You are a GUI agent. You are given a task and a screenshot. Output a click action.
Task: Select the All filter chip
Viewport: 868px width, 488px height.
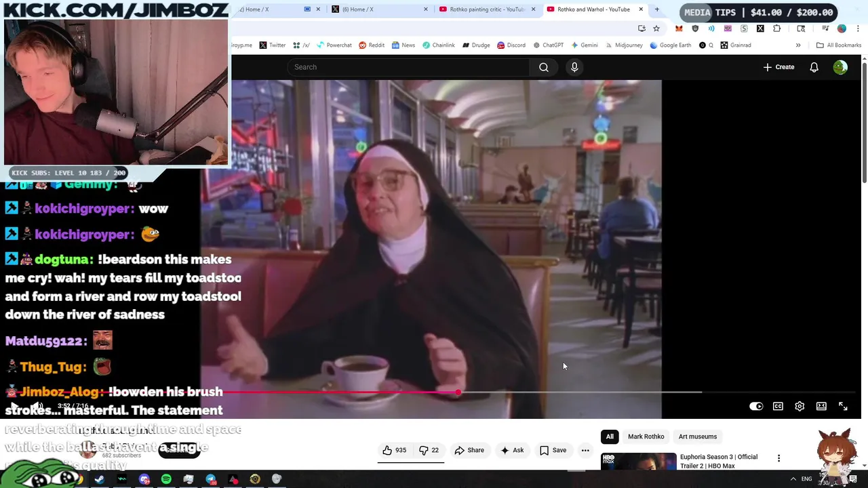(610, 436)
